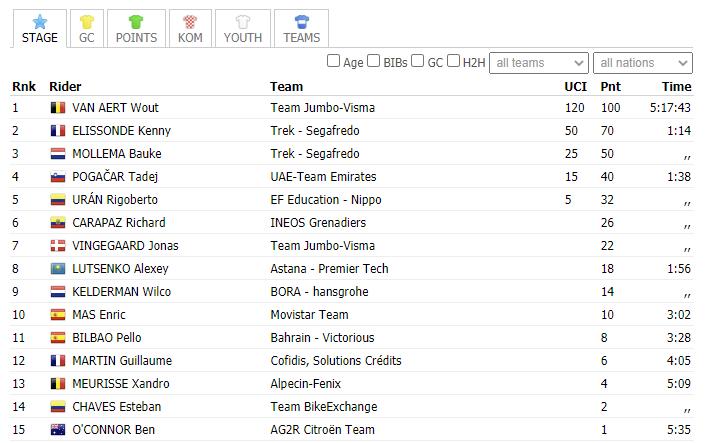Click the white jersey YOUTH icon

243,21
